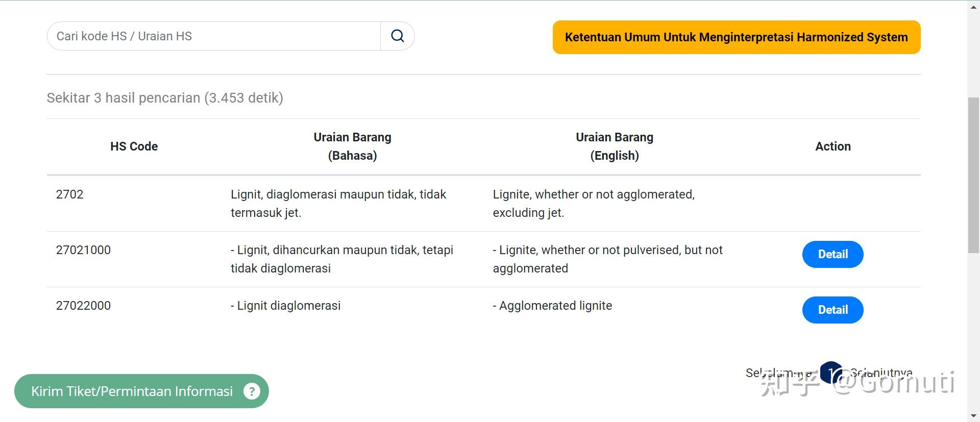
Task: Click Kirim Tiket/Permintaan Informasi button
Action: click(x=132, y=391)
